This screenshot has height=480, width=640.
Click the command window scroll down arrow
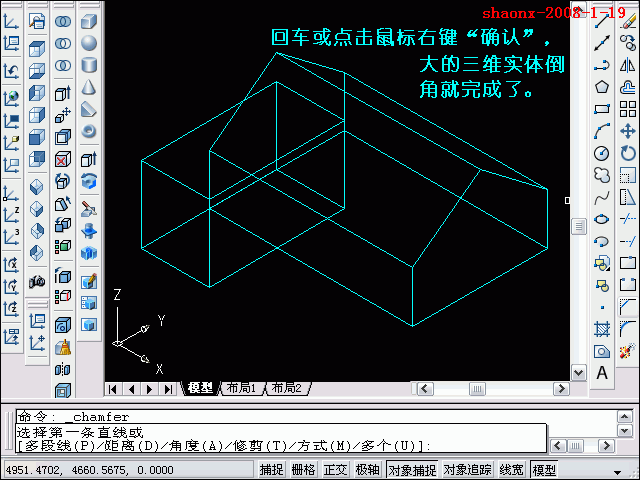point(625,430)
